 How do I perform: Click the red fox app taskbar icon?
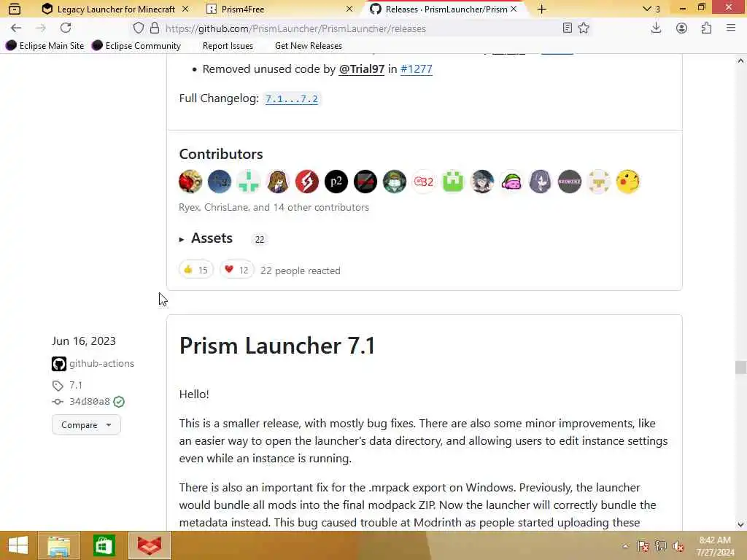click(x=150, y=545)
